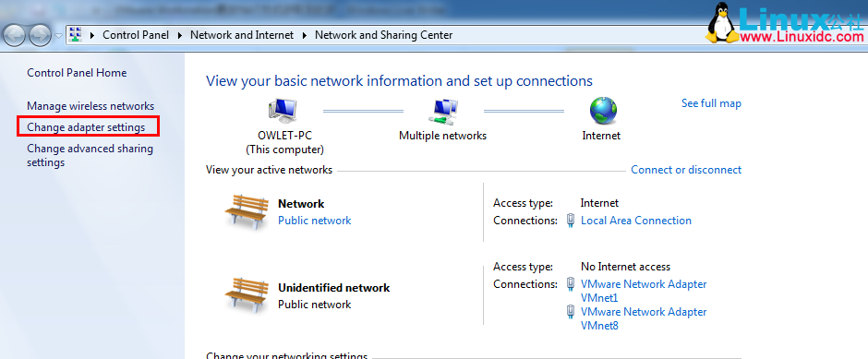
Task: Click the OWLET-PC computer icon
Action: [283, 111]
